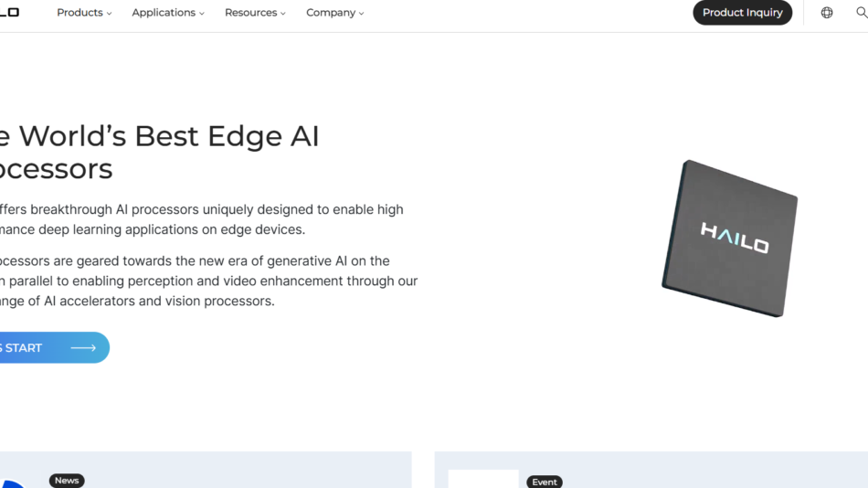Click the News tag badge
The width and height of the screenshot is (868, 488).
(x=67, y=481)
